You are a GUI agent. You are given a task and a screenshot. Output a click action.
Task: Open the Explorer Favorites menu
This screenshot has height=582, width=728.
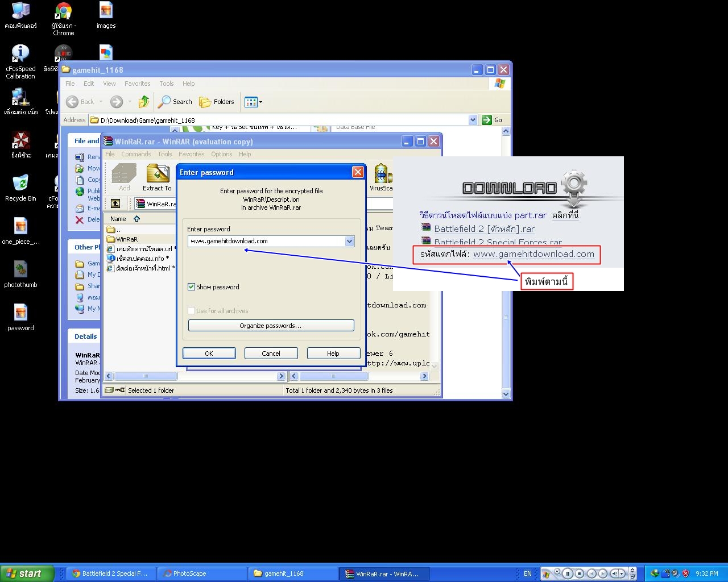tap(138, 84)
